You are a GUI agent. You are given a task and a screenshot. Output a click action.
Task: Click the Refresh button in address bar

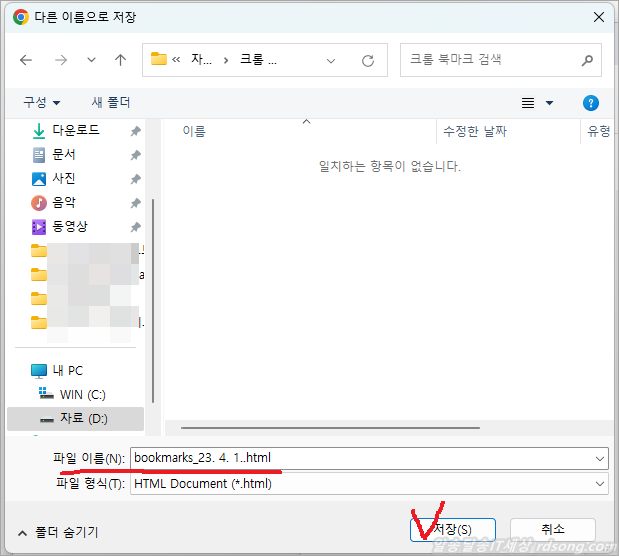pyautogui.click(x=368, y=60)
